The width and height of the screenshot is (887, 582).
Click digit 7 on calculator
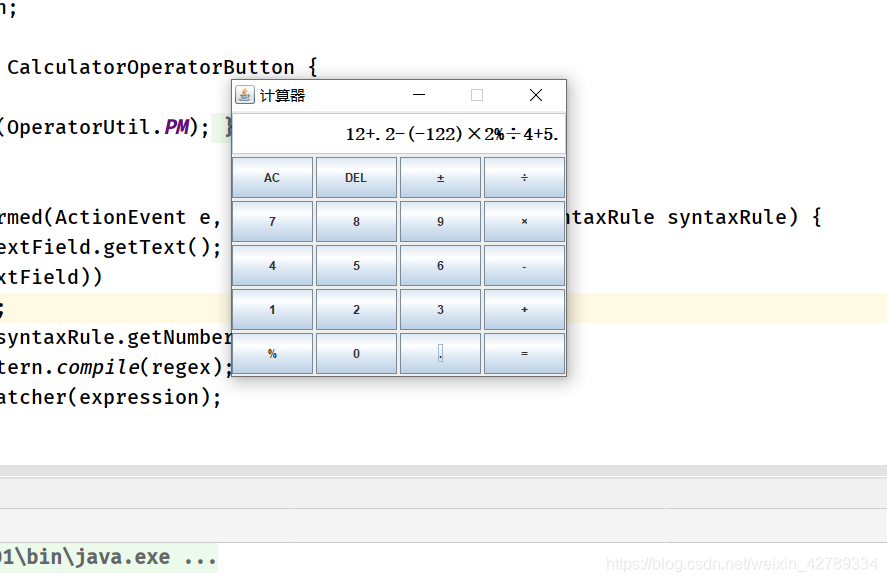(272, 222)
